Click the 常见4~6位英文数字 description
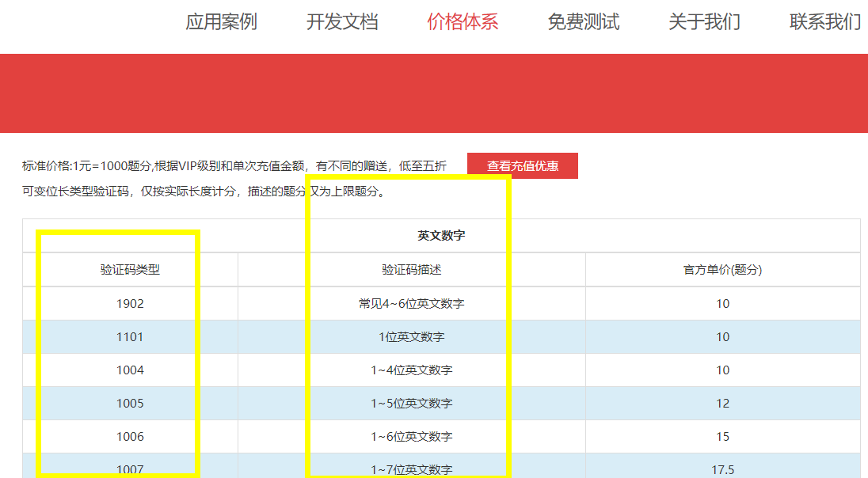 coord(412,304)
